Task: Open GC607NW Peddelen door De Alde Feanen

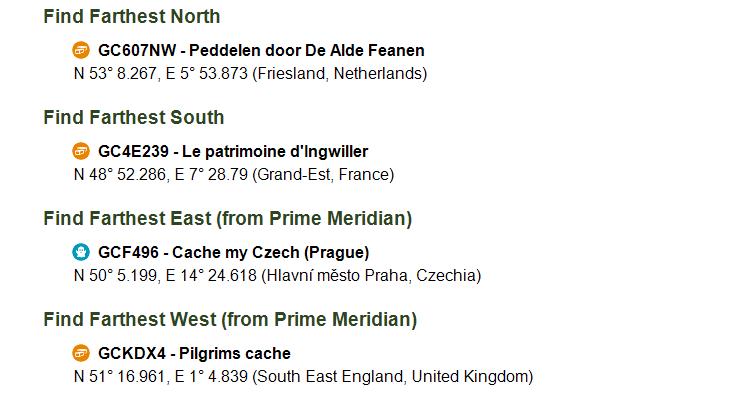Action: coord(261,50)
